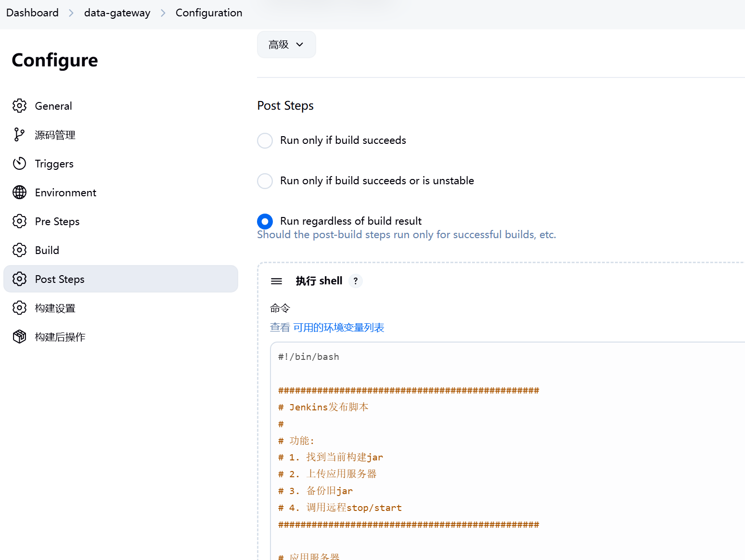
Task: Click the 构建后操作 package box icon
Action: (x=19, y=337)
